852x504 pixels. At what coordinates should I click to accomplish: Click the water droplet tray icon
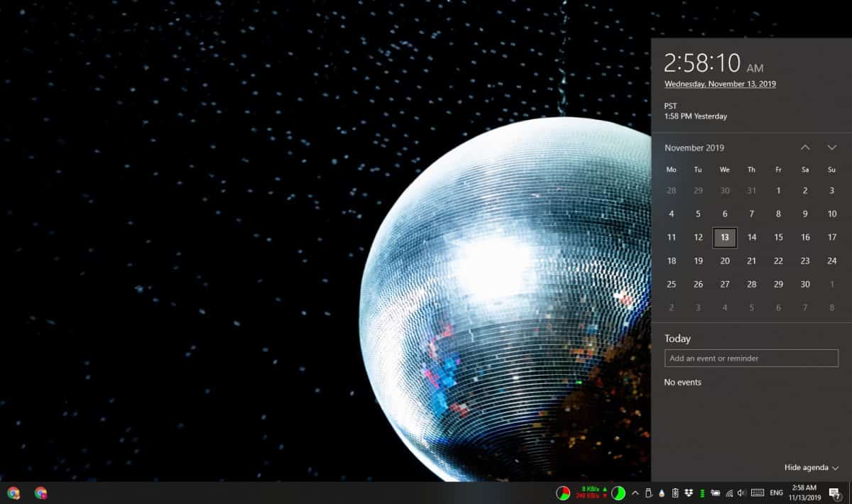pyautogui.click(x=662, y=493)
